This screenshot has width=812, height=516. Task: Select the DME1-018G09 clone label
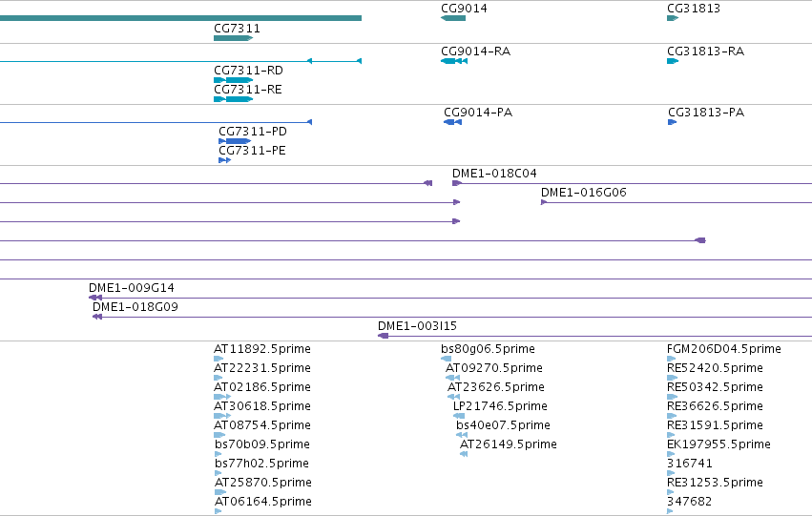point(135,307)
